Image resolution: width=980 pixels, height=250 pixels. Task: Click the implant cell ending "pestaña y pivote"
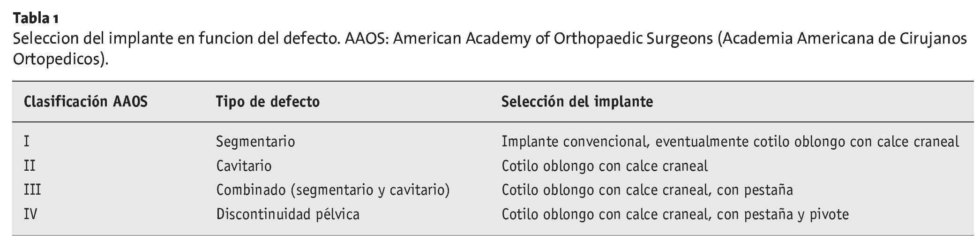click(x=675, y=214)
